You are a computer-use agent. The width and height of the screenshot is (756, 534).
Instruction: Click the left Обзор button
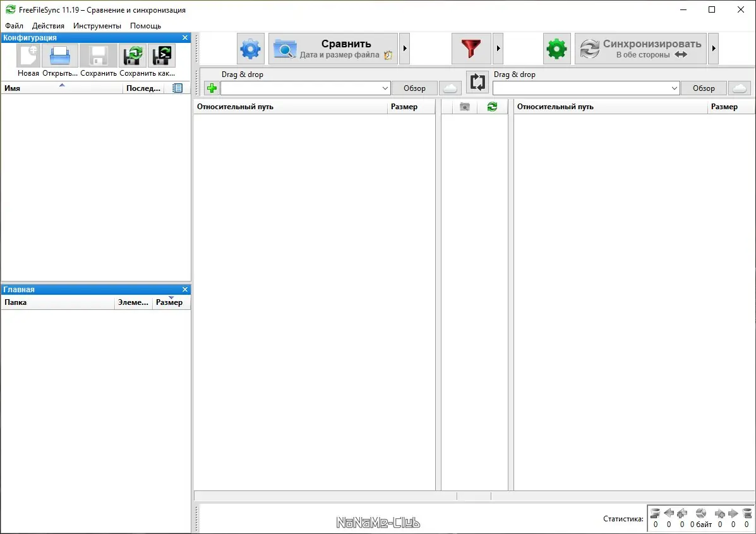pos(415,88)
